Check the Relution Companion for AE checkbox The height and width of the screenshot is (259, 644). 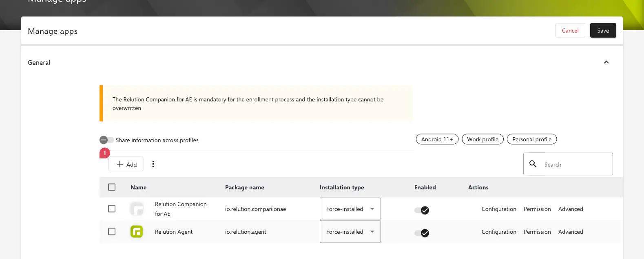112,209
